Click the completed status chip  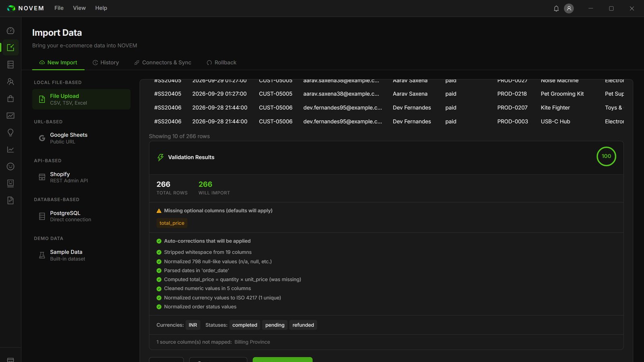pos(245,325)
